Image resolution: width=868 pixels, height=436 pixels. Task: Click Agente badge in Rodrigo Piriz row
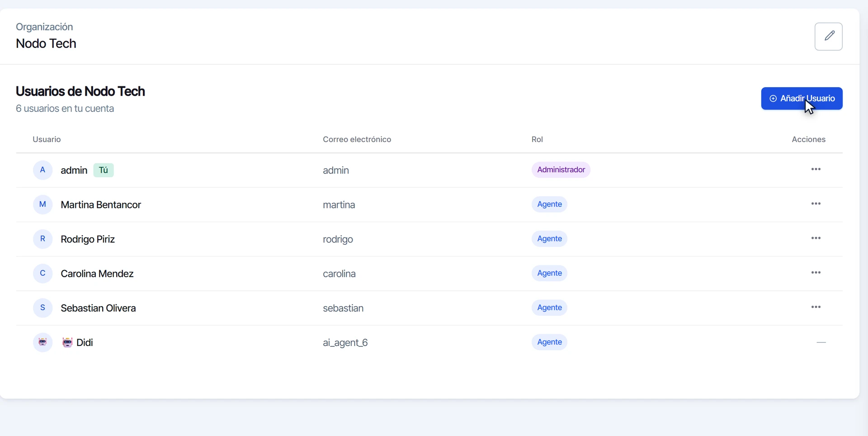coord(549,239)
